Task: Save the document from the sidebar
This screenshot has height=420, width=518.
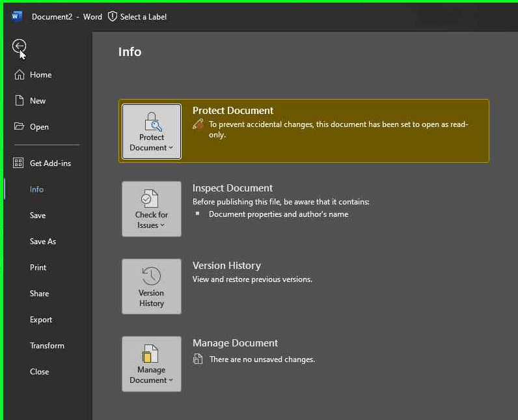Action: tap(38, 216)
